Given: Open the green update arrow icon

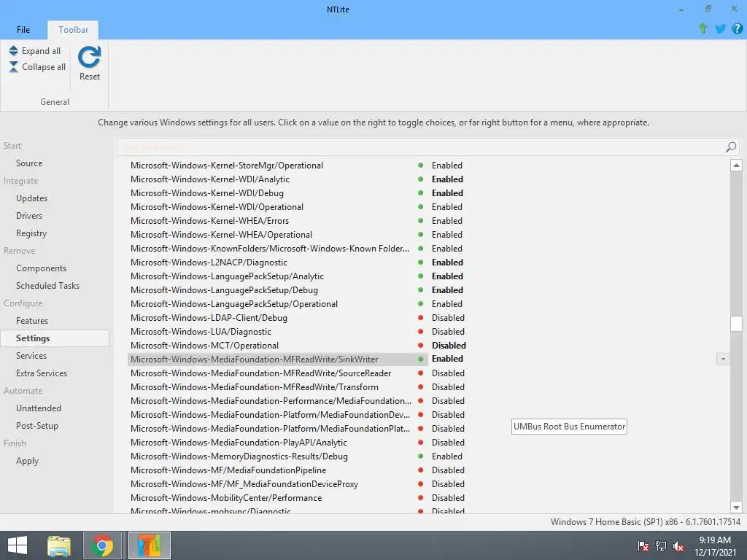Looking at the screenshot, I should click(x=703, y=28).
